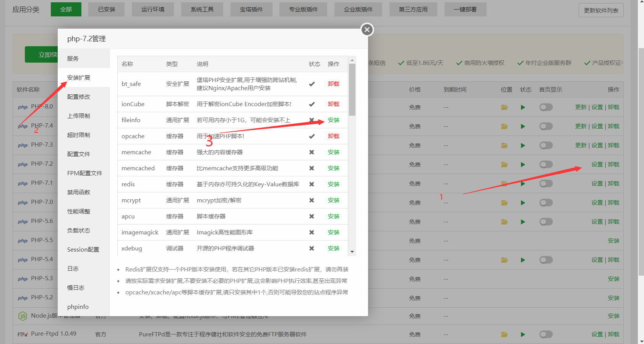This screenshot has height=344, width=644.
Task: Toggle homepage display switch for Pure-Ftpd
Action: click(546, 334)
